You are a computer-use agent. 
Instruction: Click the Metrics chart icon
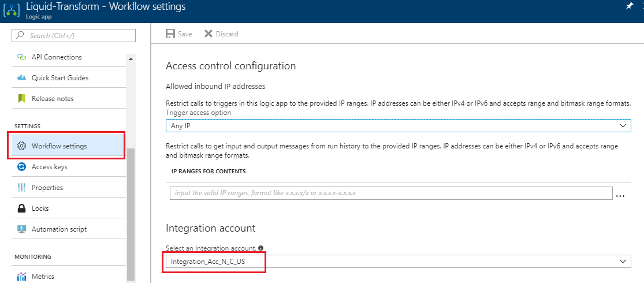point(22,277)
